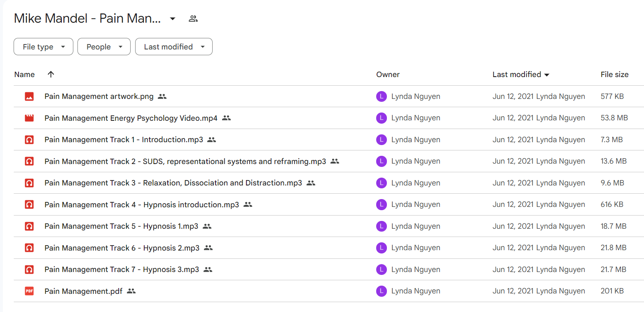Click shared icon next to Energy Psychology Video.mp4
The height and width of the screenshot is (312, 644).
(x=226, y=118)
